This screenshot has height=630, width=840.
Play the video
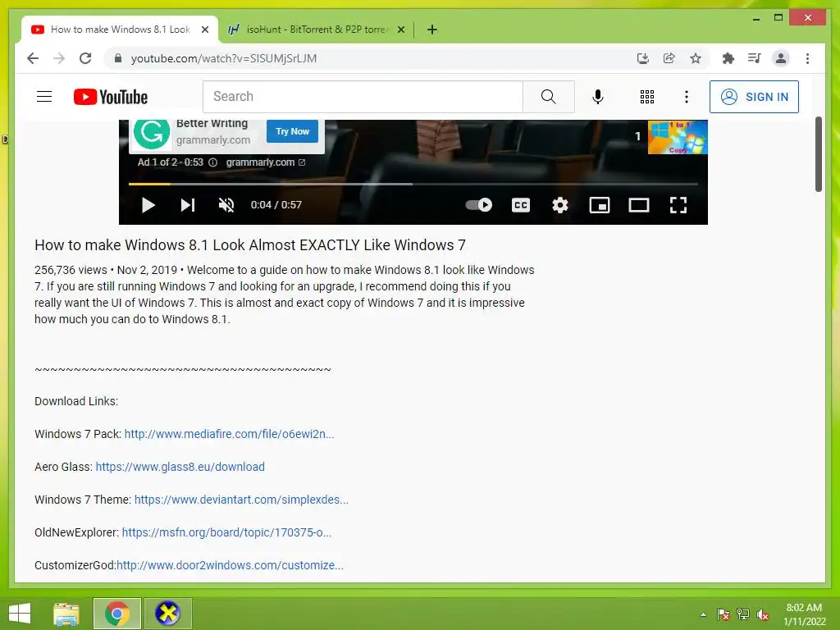pyautogui.click(x=148, y=205)
